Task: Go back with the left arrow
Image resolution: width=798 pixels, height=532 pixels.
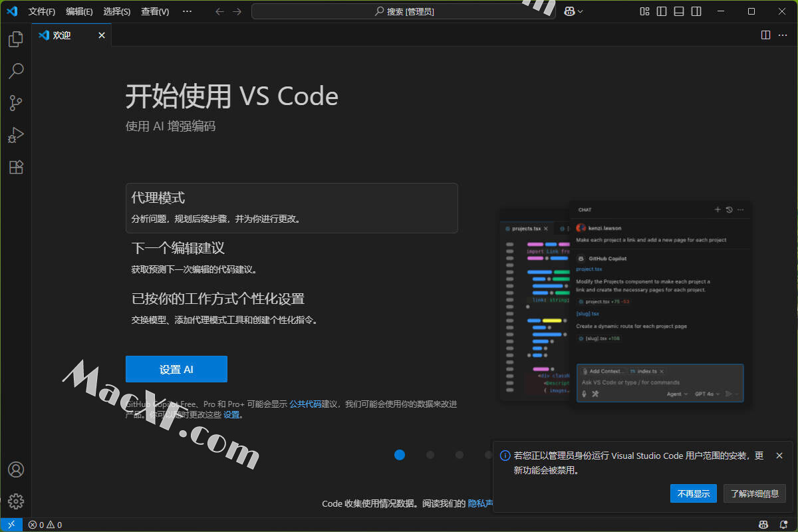Action: (220, 11)
